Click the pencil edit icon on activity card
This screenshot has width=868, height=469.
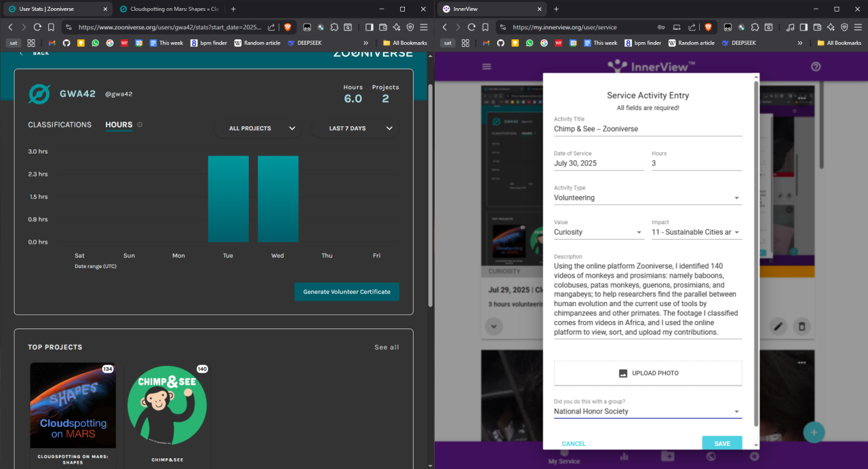tap(778, 326)
